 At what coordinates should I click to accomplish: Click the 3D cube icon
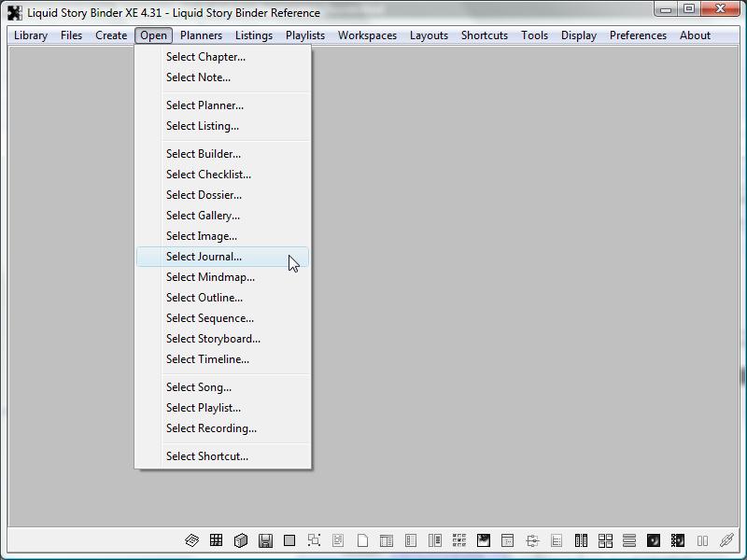point(241,540)
